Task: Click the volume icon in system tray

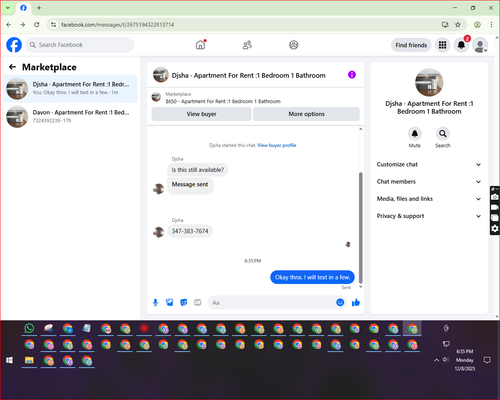Action: pos(446,359)
